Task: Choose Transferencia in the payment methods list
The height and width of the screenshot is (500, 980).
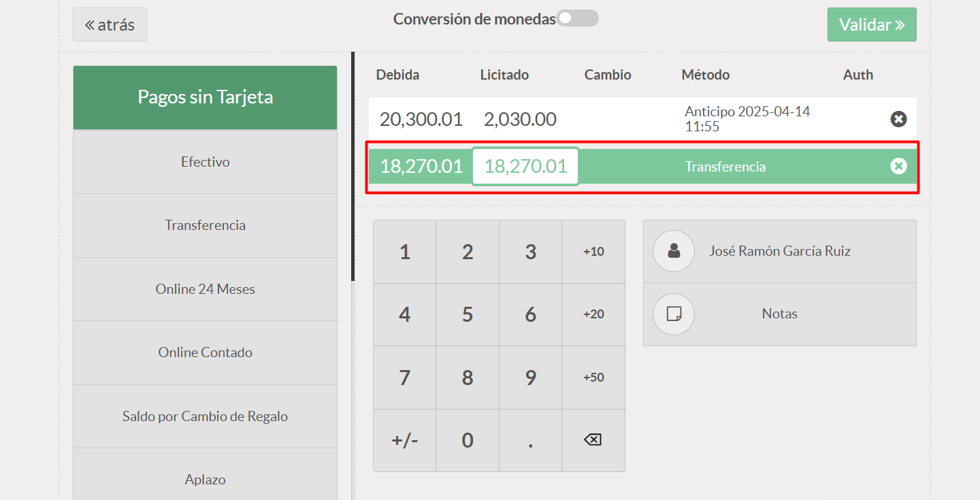Action: coord(205,225)
